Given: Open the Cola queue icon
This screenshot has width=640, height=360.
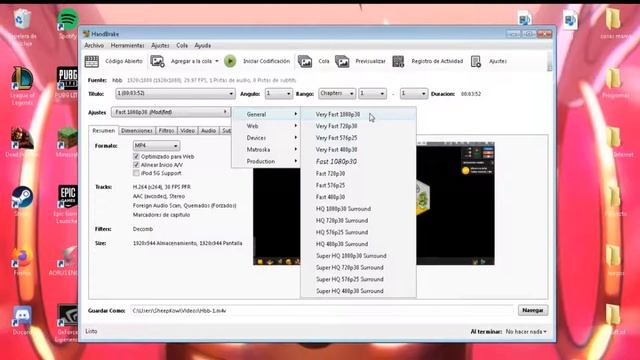Looking at the screenshot, I should click(x=304, y=61).
